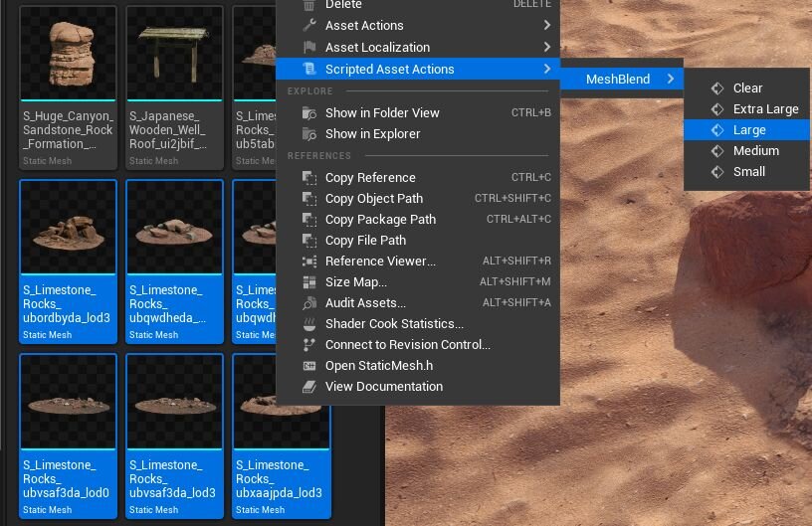
Task: Click the Copy Object Path icon
Action: coord(309,199)
